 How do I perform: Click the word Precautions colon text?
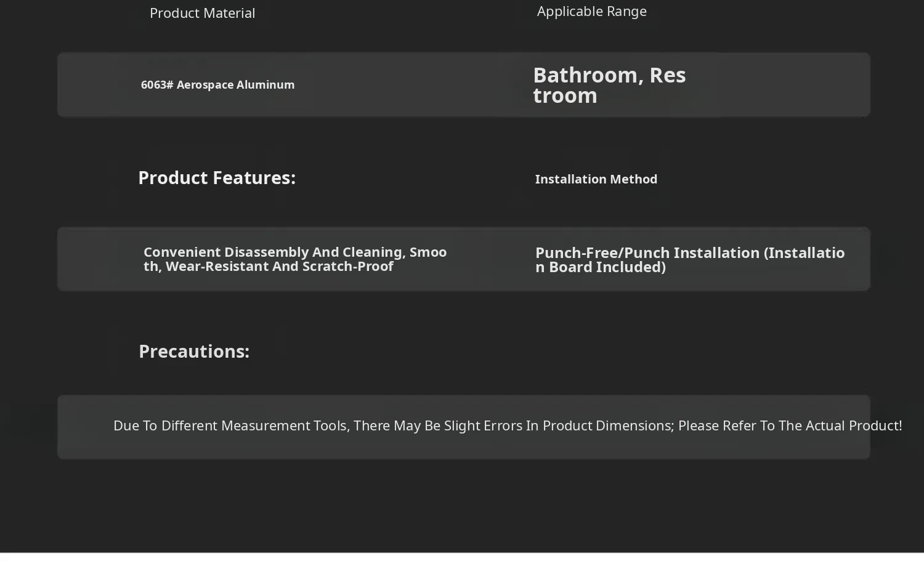[x=194, y=352]
